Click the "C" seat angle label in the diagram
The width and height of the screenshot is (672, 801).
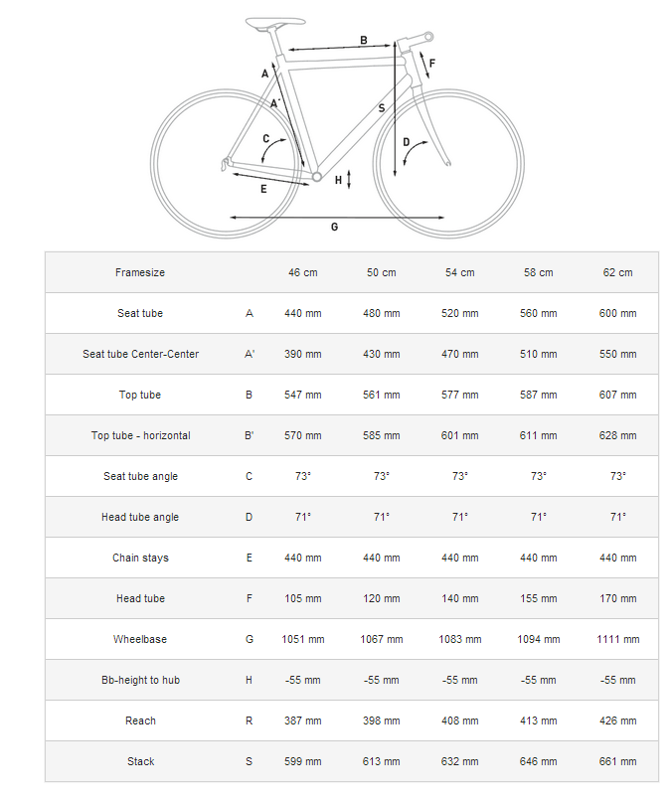[266, 139]
